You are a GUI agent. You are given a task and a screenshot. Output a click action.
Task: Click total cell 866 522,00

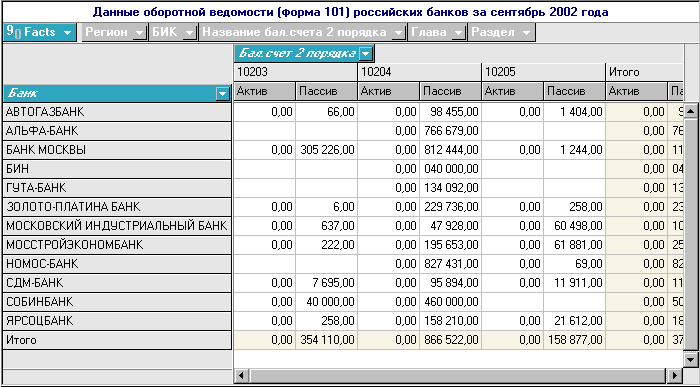450,340
